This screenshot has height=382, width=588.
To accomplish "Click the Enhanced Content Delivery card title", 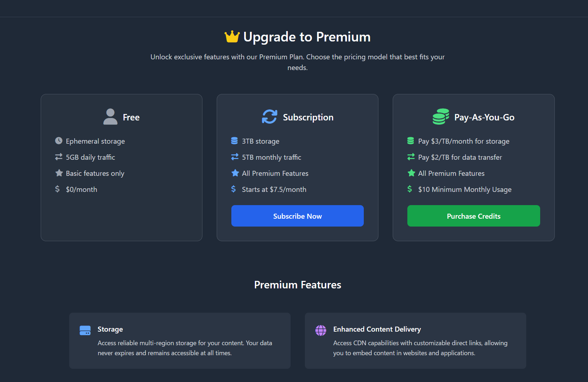I will click(377, 329).
